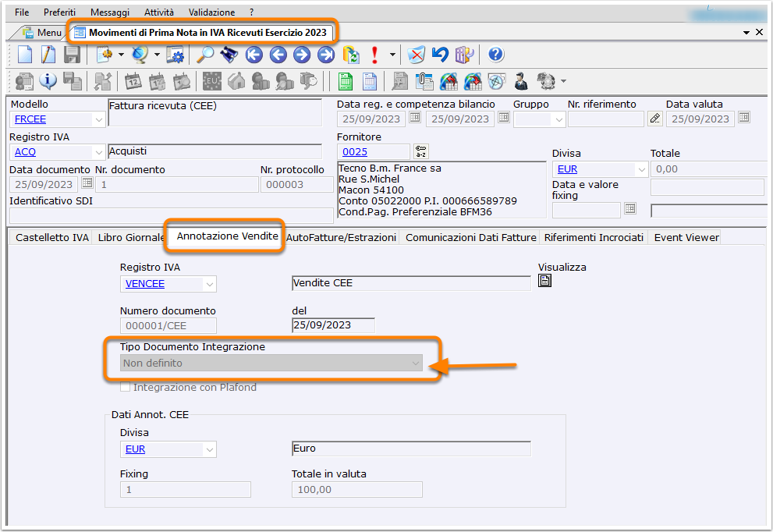Image resolution: width=773 pixels, height=532 pixels.
Task: Click the ACQ link
Action: click(x=25, y=152)
